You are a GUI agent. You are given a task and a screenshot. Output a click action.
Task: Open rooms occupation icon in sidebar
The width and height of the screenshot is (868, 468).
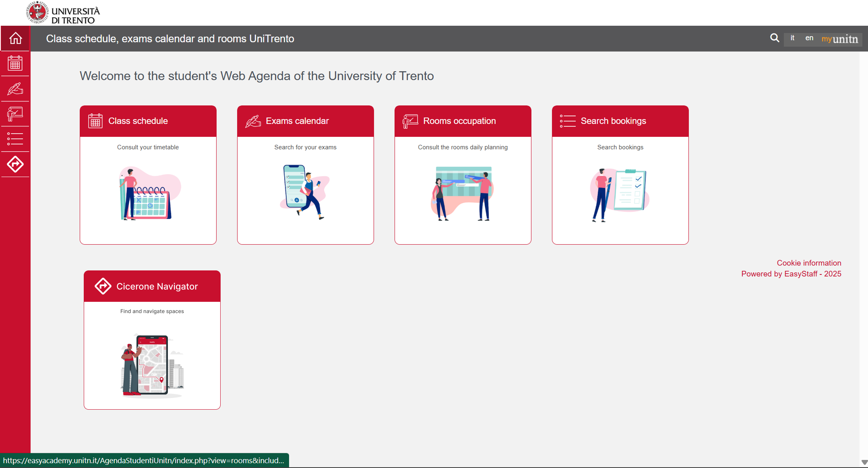click(x=15, y=114)
